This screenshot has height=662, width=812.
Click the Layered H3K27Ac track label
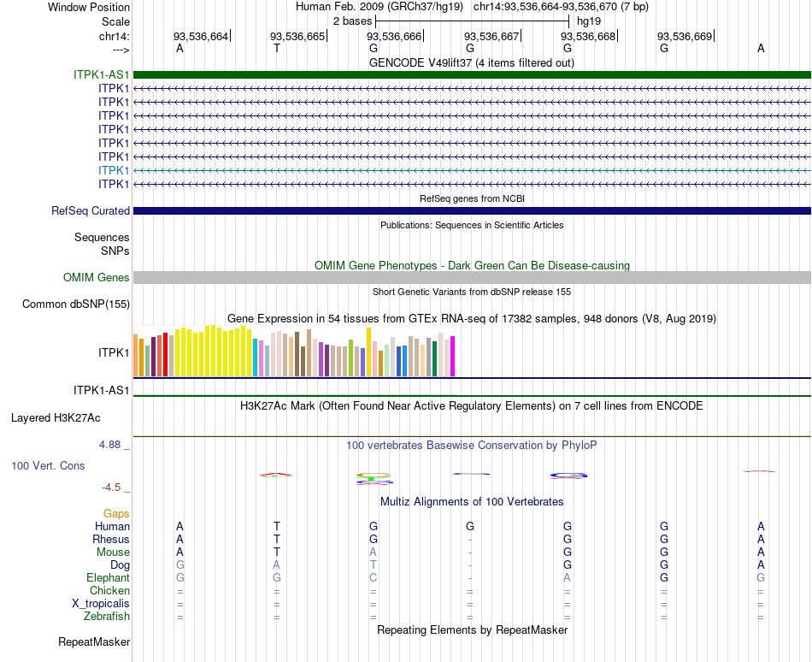tap(56, 418)
